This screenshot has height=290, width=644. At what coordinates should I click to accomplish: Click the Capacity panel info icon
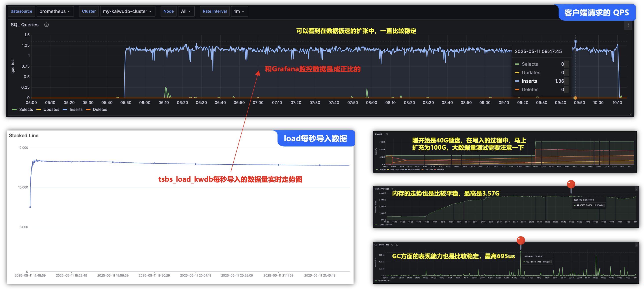click(x=387, y=134)
